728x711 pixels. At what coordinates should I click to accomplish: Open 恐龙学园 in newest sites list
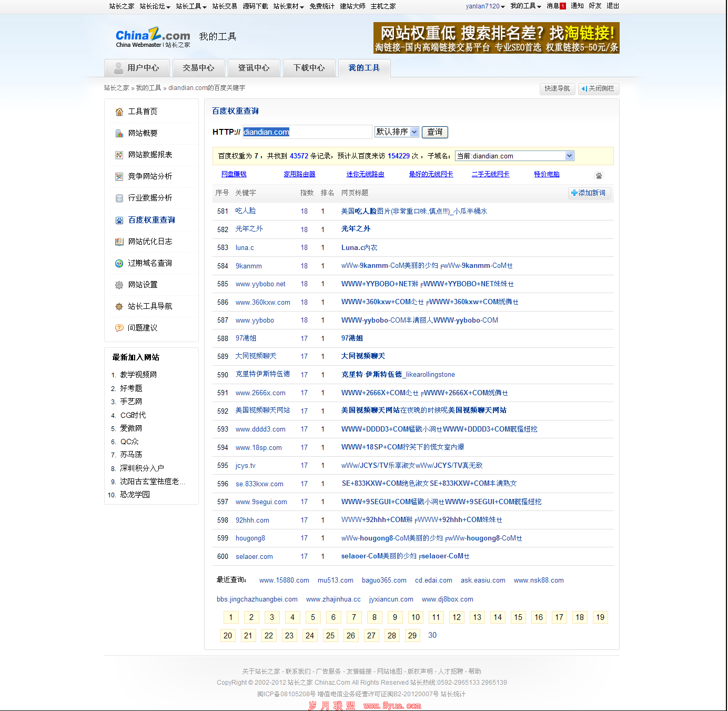tap(135, 495)
